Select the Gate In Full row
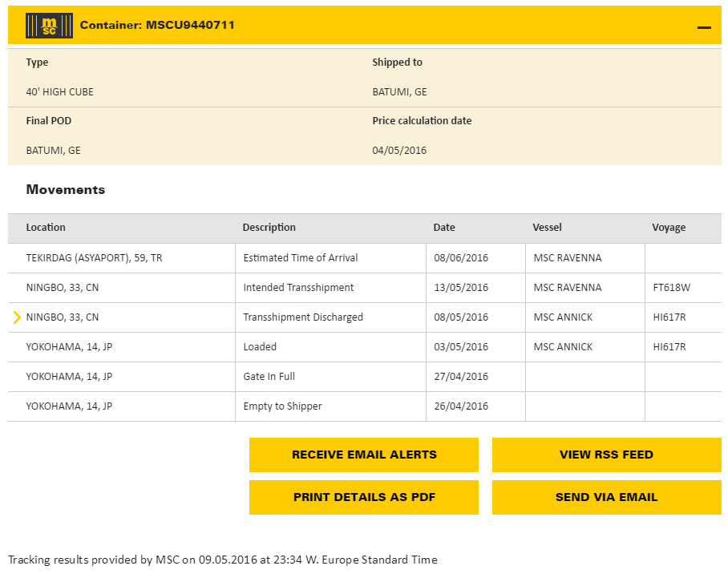The image size is (728, 582). pos(269,377)
